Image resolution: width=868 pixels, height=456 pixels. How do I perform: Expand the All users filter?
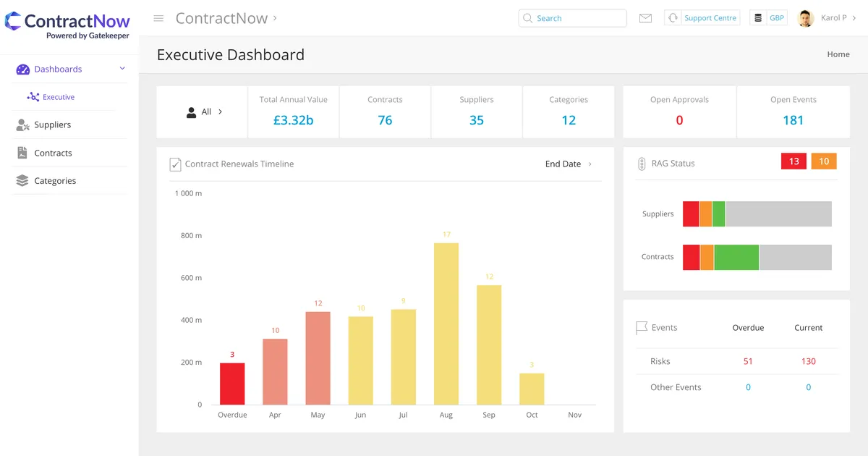click(x=205, y=112)
